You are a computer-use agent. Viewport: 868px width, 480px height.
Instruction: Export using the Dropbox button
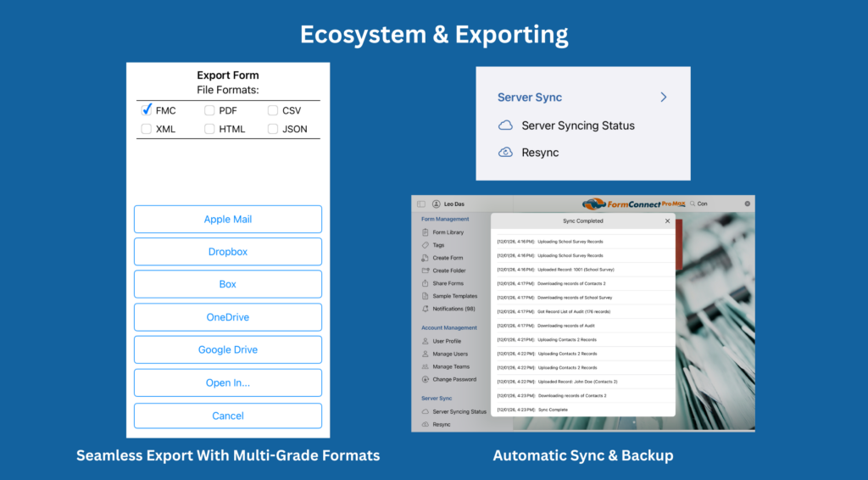click(x=228, y=252)
